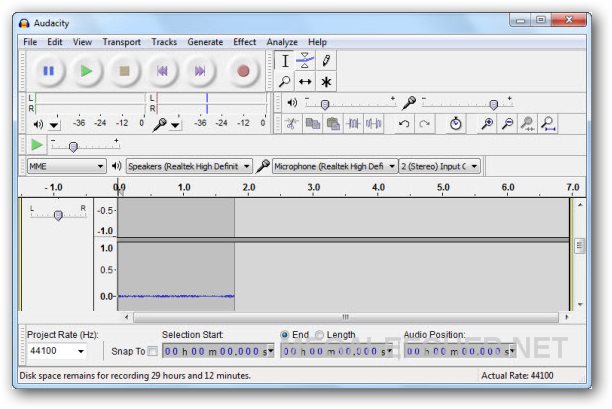
Task: Skip to End of the project
Action: pyautogui.click(x=200, y=71)
